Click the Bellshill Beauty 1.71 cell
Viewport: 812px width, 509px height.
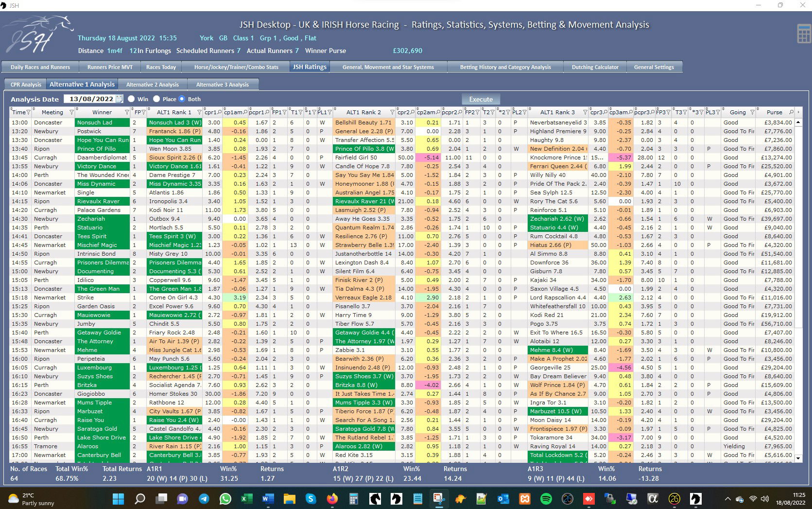[364, 123]
